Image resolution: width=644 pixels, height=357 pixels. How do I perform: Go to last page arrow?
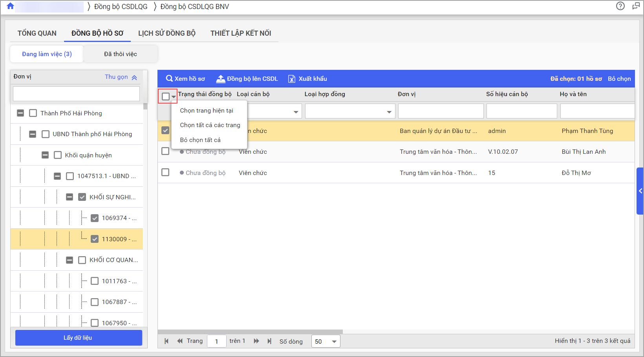pos(269,341)
